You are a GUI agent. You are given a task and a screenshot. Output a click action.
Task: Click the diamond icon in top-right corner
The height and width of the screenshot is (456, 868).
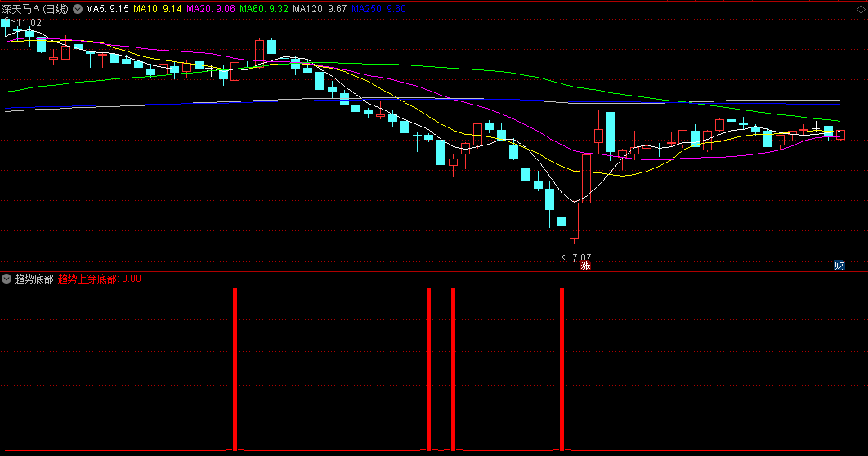click(861, 10)
